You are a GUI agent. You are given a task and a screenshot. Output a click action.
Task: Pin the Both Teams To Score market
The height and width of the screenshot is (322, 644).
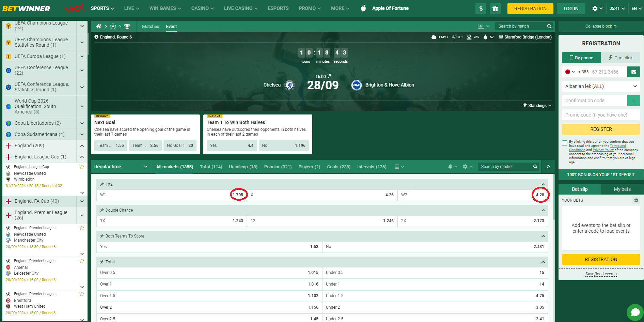(102, 236)
